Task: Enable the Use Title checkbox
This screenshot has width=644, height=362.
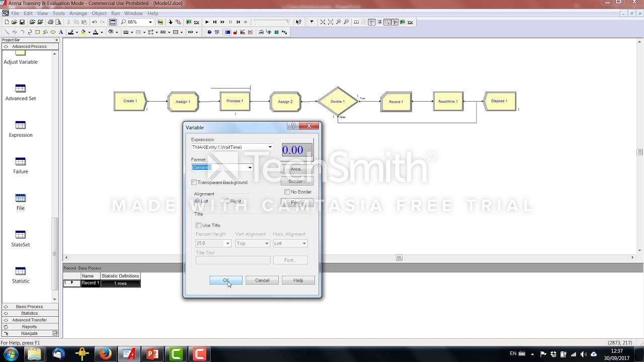Action: 199,225
